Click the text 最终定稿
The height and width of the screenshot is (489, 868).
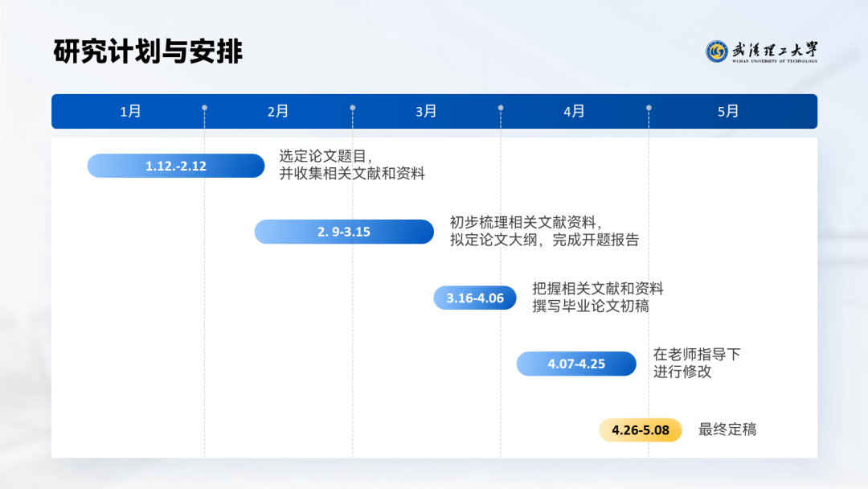[727, 429]
